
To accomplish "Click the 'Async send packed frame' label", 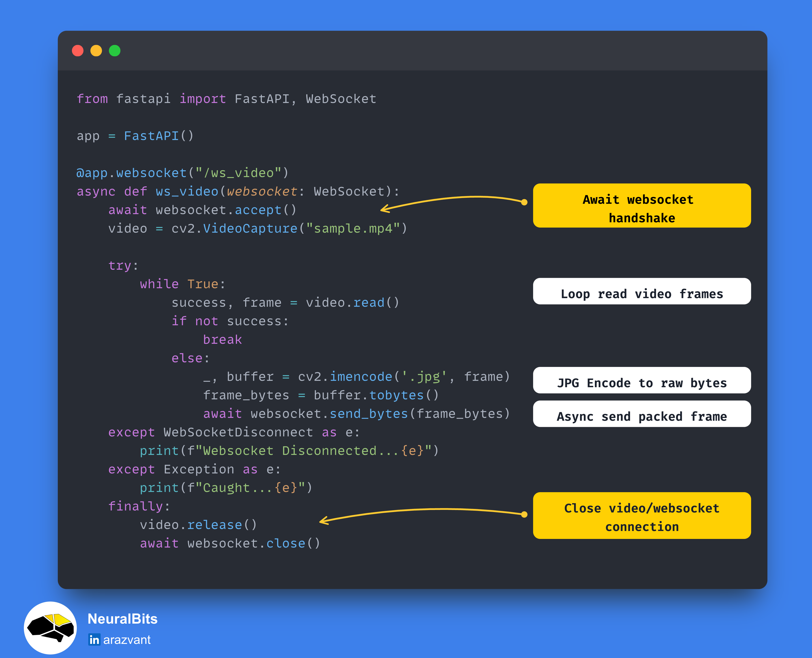I will point(642,414).
